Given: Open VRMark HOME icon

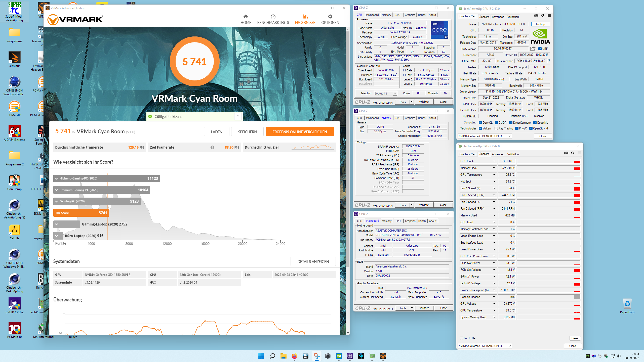Looking at the screenshot, I should [246, 17].
